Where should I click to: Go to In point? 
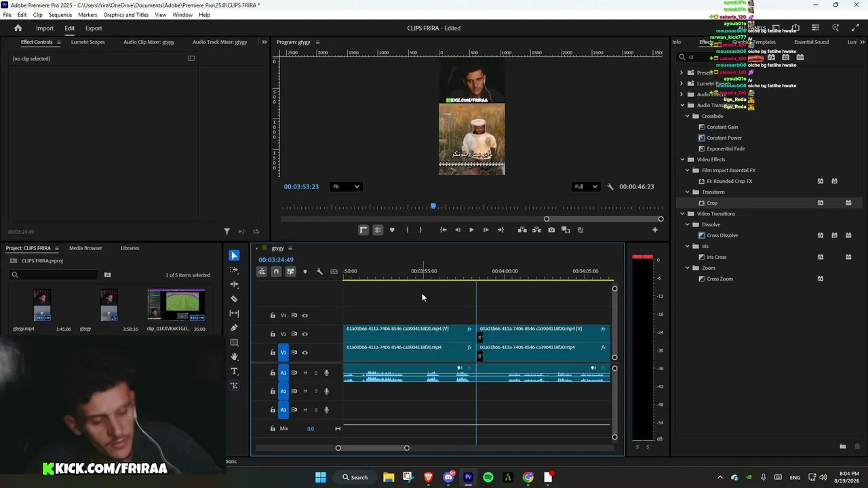pyautogui.click(x=443, y=230)
